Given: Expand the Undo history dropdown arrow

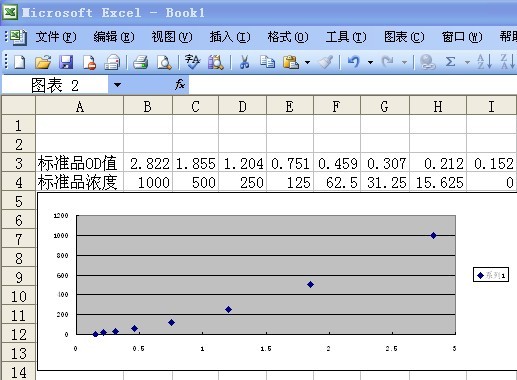Looking at the screenshot, I should [x=370, y=62].
